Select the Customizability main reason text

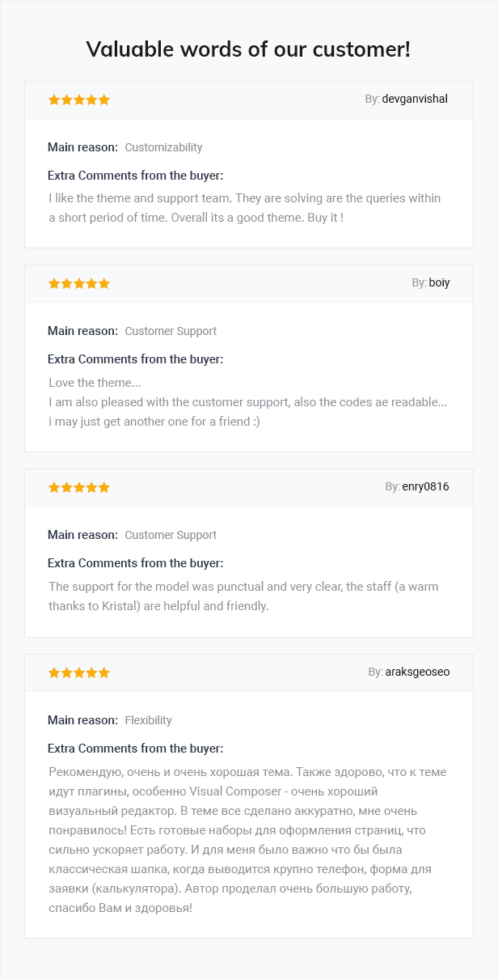pyautogui.click(x=163, y=147)
